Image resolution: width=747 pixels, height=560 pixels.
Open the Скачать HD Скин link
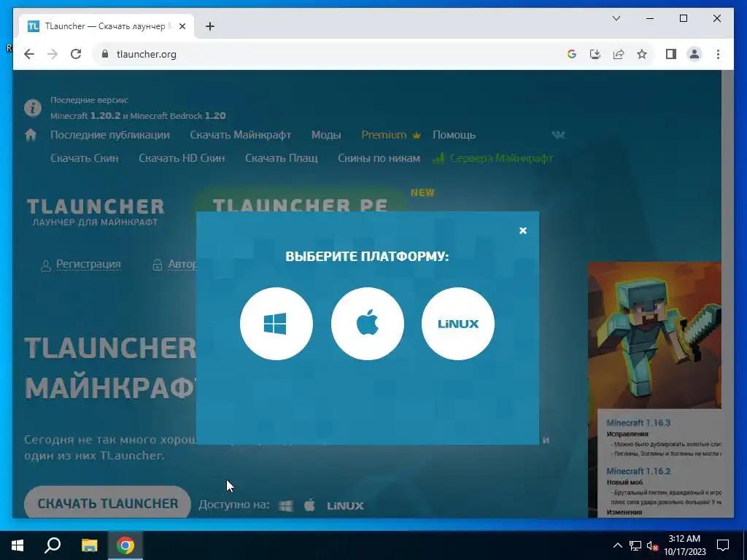click(x=182, y=158)
